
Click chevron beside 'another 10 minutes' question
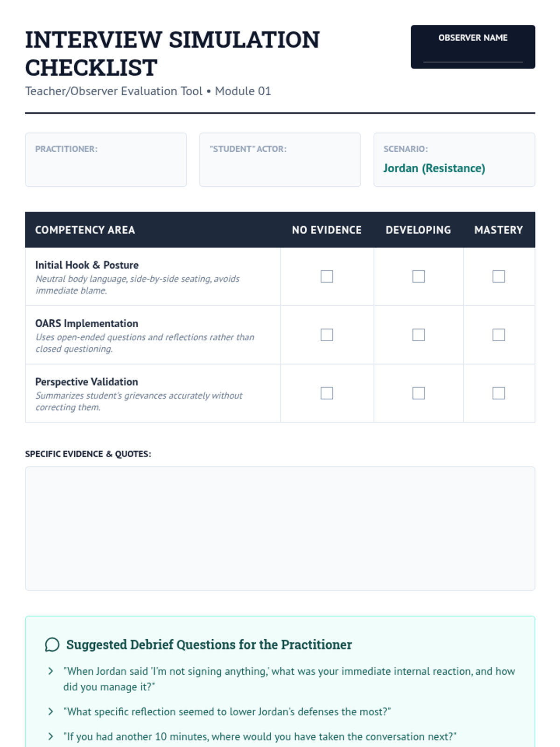coord(51,736)
